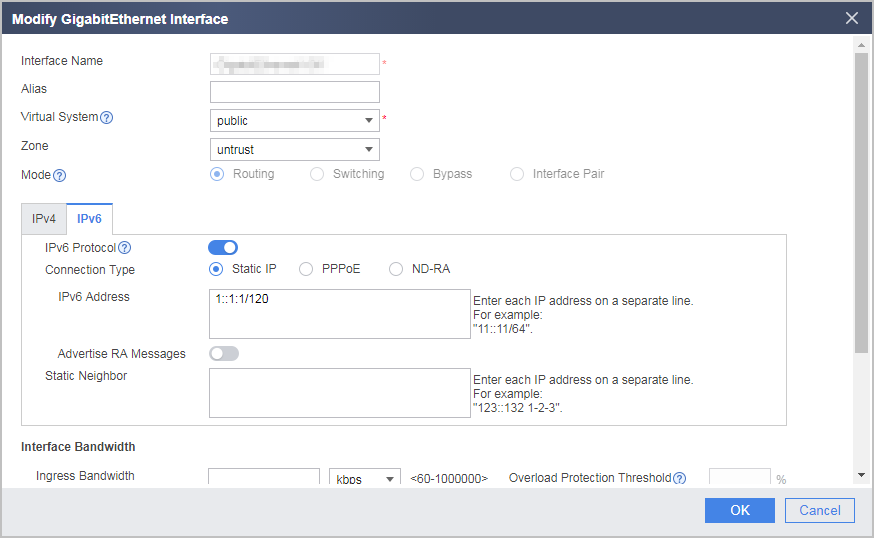Switch to the IPv4 tab

coord(43,219)
